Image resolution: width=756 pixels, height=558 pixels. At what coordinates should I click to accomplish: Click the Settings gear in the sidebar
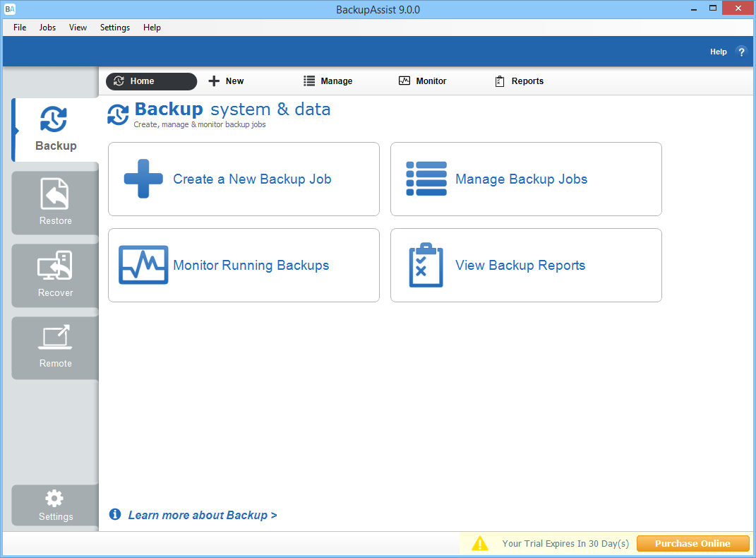[53, 499]
